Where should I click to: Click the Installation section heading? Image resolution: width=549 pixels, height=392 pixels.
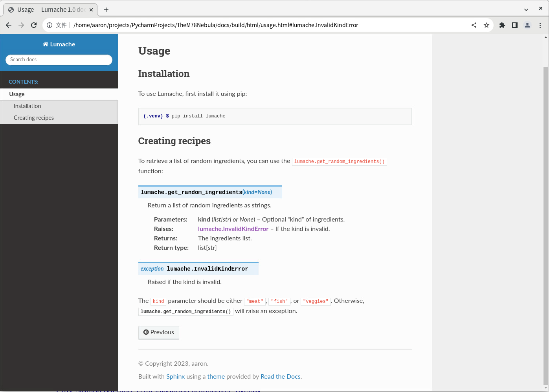[x=164, y=74]
